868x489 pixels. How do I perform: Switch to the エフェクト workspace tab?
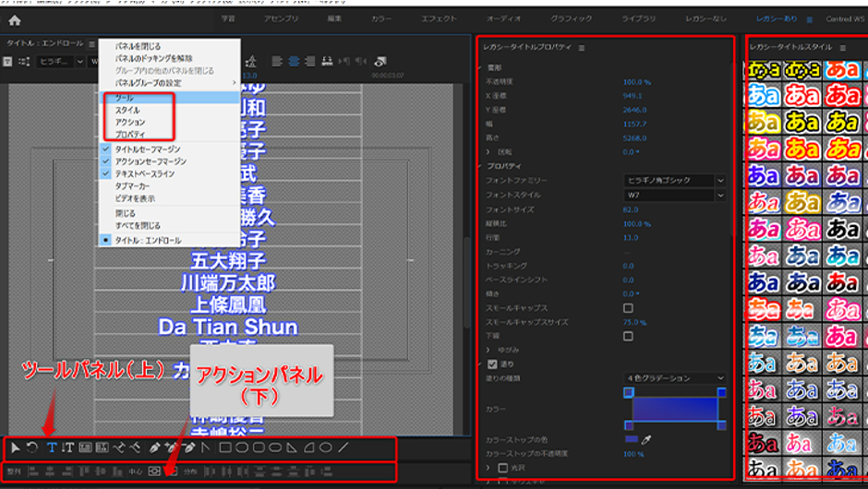click(439, 18)
